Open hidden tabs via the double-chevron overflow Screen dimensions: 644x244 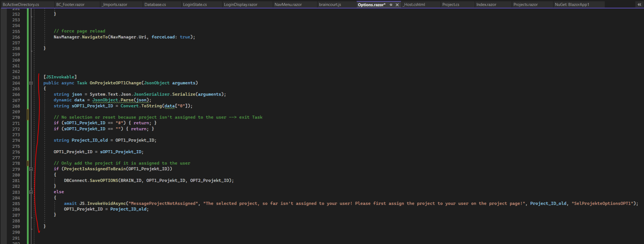[x=639, y=5]
